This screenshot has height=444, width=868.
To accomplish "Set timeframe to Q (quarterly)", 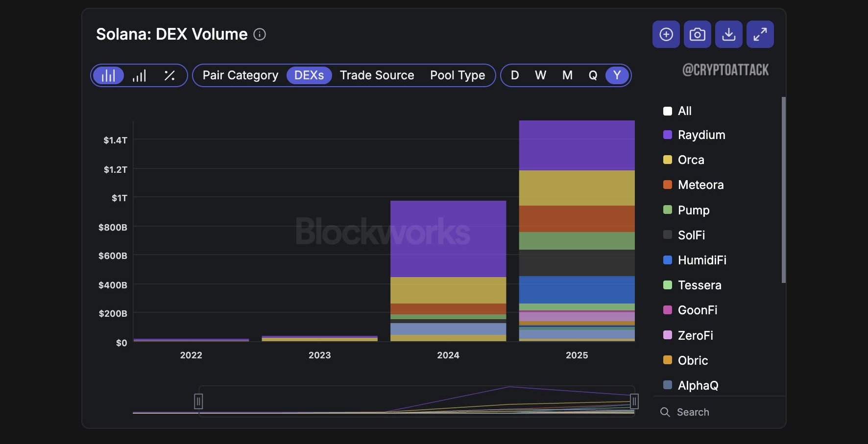I will (593, 75).
